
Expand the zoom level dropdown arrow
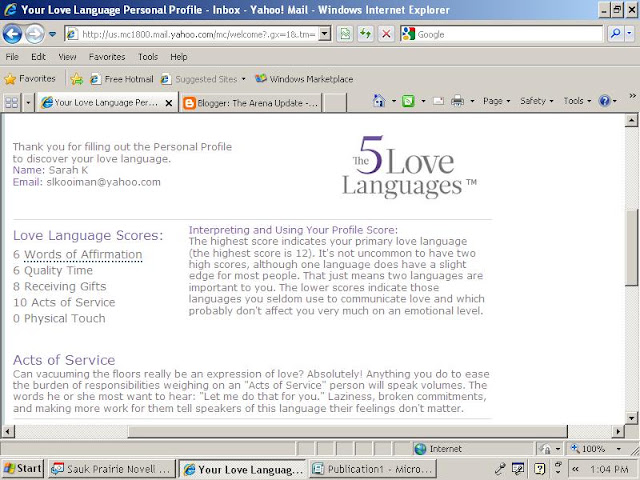point(619,449)
